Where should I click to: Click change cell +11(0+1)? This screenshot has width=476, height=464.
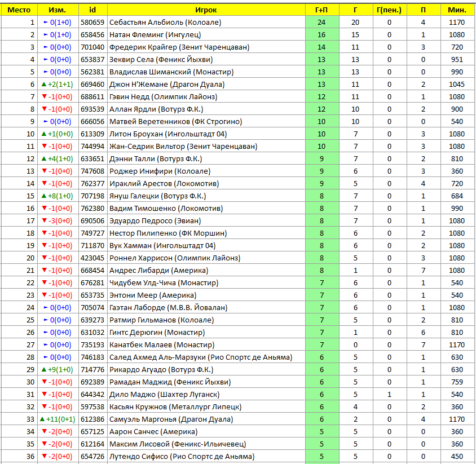click(x=58, y=419)
